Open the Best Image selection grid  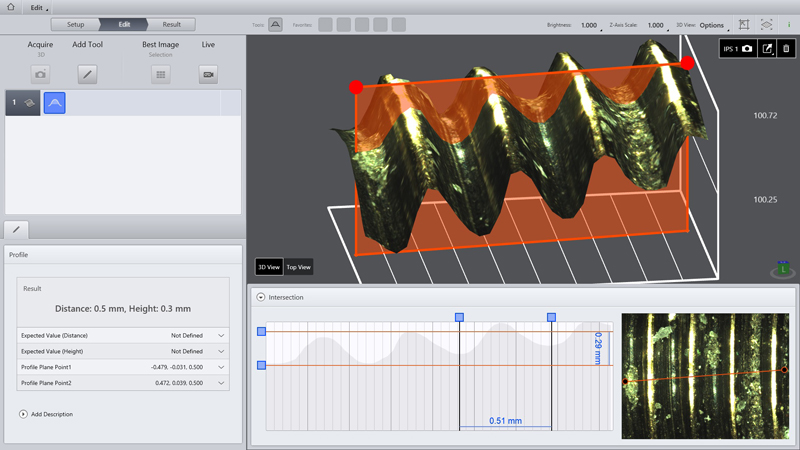[160, 75]
